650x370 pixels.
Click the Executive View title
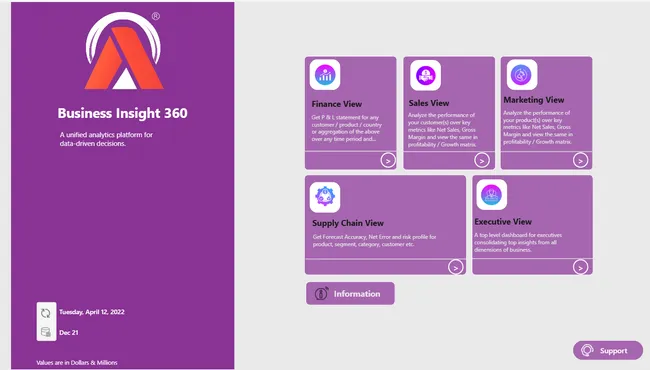(x=503, y=222)
